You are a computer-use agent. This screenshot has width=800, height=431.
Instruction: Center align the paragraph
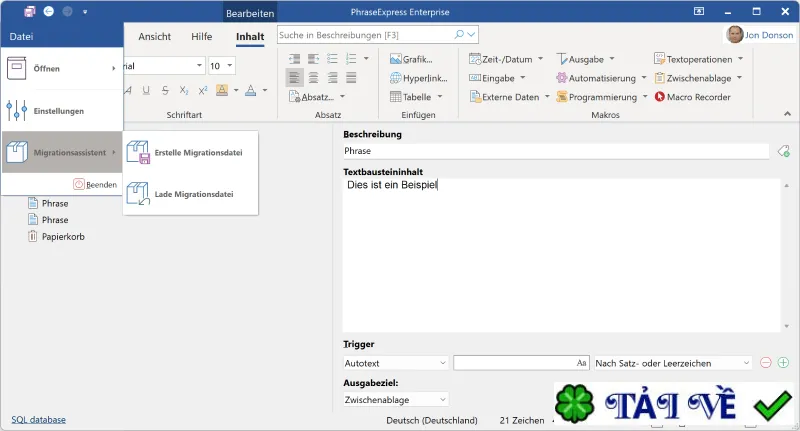pyautogui.click(x=313, y=78)
